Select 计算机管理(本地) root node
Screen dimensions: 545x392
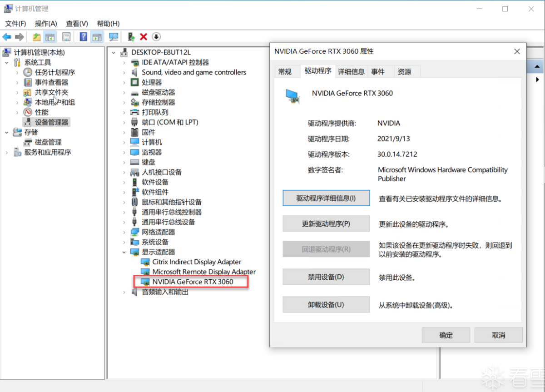[x=39, y=52]
